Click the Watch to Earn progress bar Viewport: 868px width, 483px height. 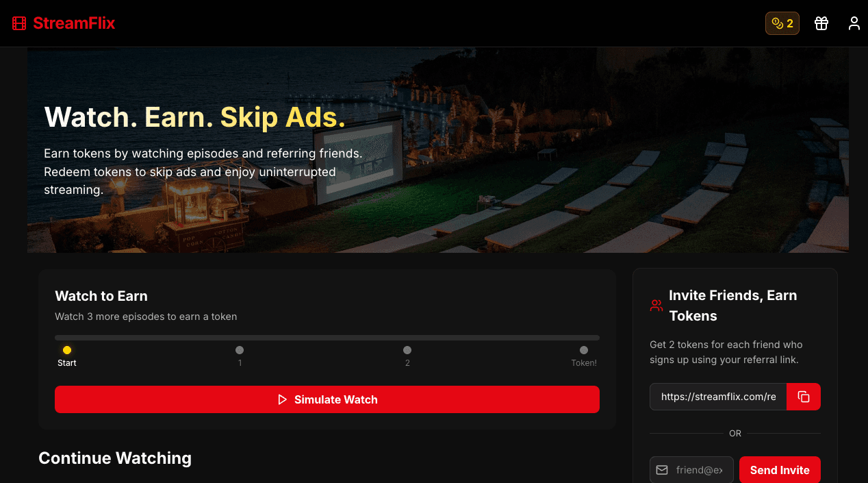tap(327, 337)
